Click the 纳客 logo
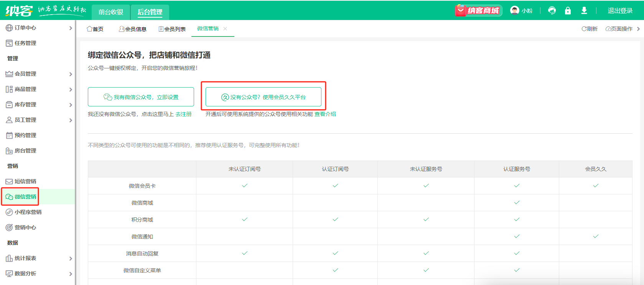 pos(19,10)
